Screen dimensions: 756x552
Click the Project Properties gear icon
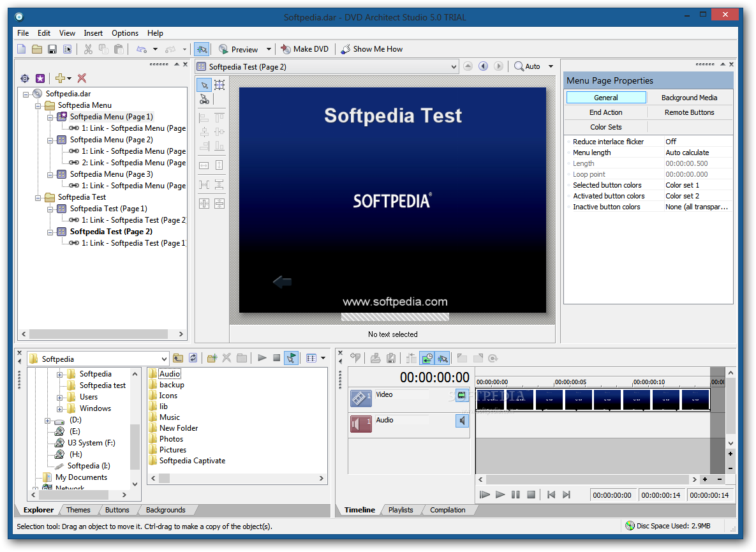25,78
